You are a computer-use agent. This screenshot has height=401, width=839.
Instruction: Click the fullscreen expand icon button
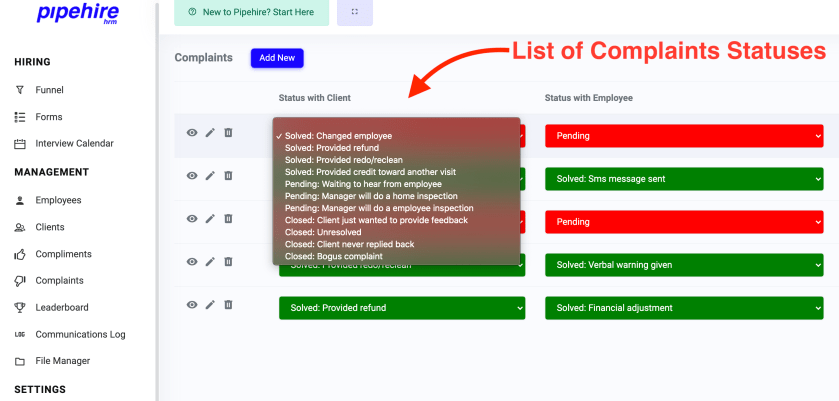click(x=355, y=12)
